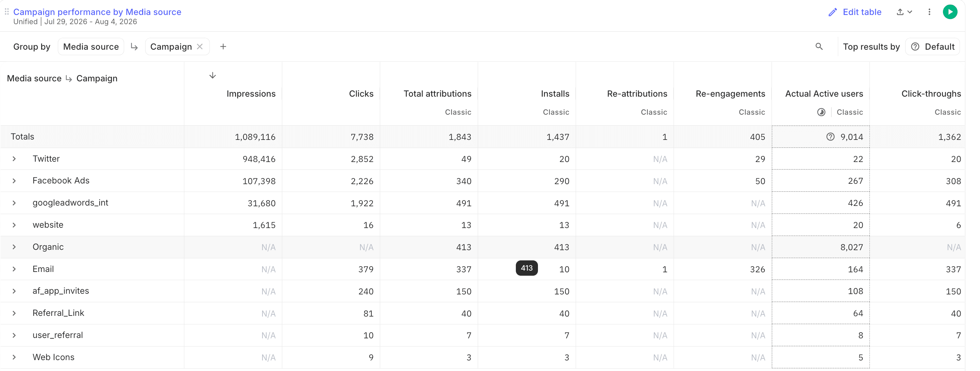Click the 948,416 Twitter impressions cell
The image size is (980, 371).
tap(259, 159)
